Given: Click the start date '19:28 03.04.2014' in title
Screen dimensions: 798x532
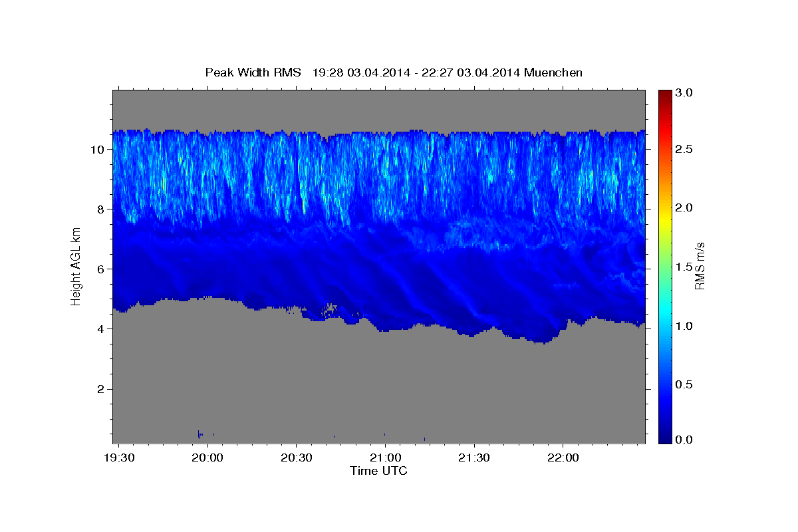Looking at the screenshot, I should (x=360, y=72).
